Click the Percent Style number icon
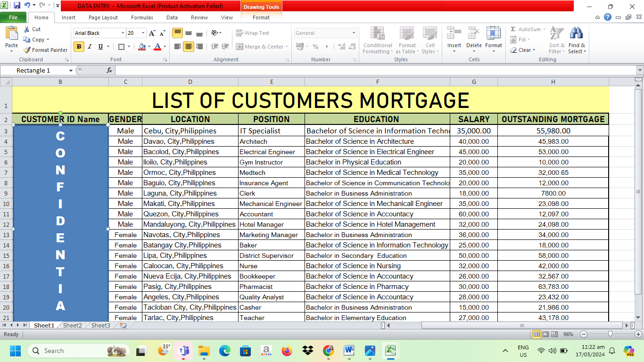The height and width of the screenshot is (362, 644). pos(315,47)
